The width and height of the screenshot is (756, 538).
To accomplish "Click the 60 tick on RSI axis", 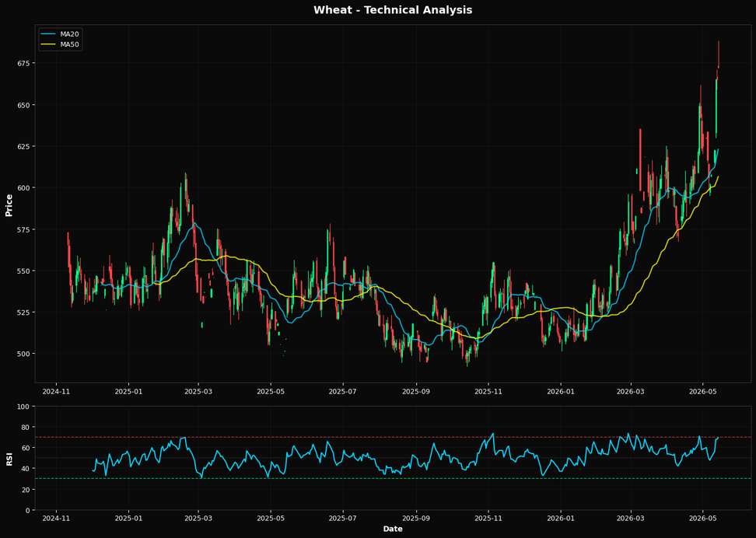I will pyautogui.click(x=27, y=448).
